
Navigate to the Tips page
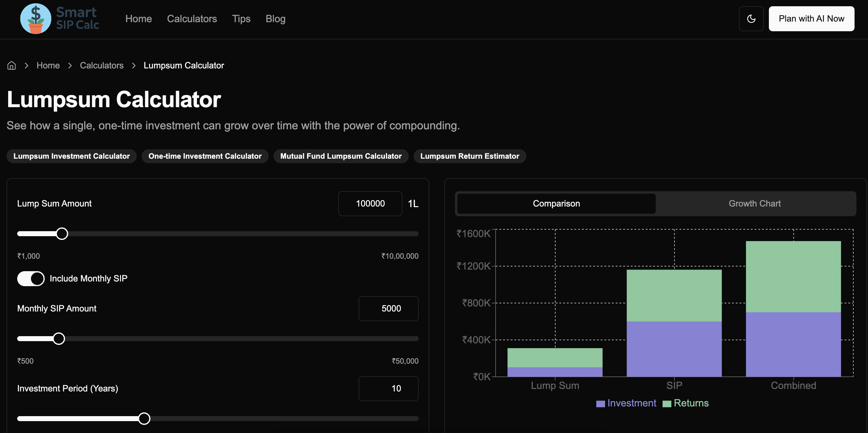[x=241, y=19]
